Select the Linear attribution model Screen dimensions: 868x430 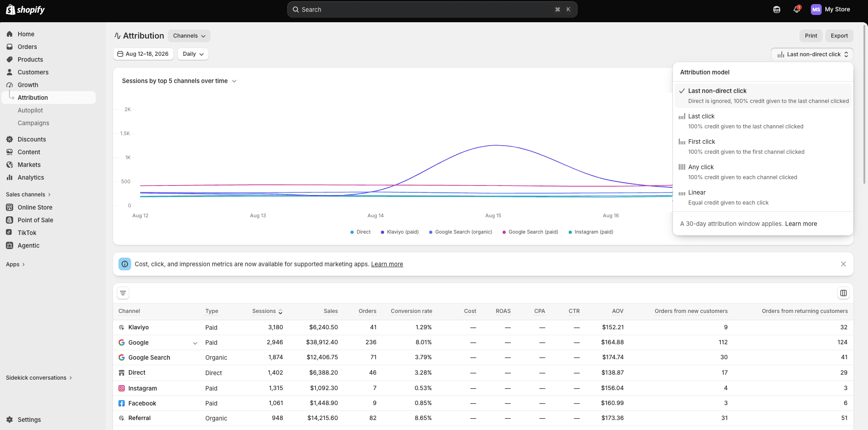(763, 197)
